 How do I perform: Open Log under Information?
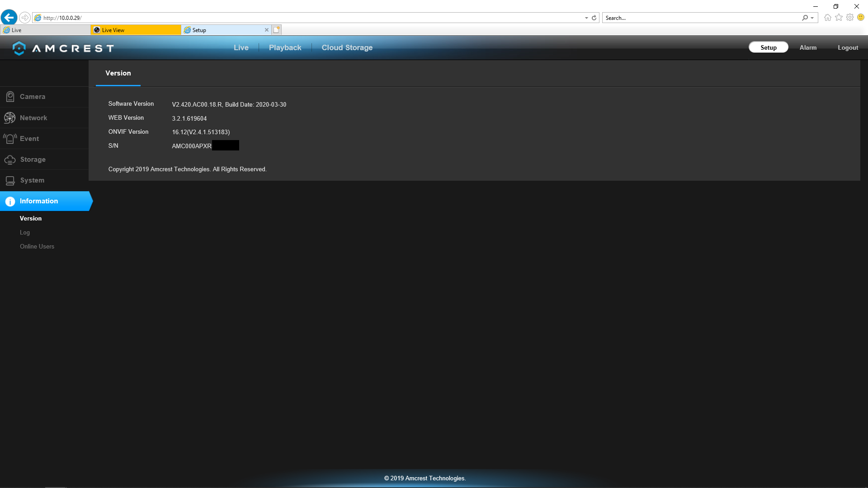25,232
